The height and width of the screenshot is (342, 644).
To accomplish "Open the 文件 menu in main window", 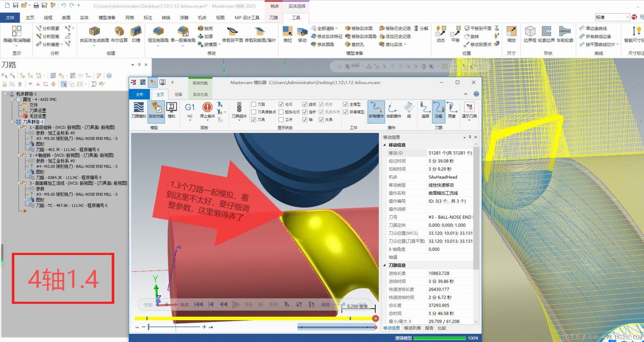I will pyautogui.click(x=10, y=18).
